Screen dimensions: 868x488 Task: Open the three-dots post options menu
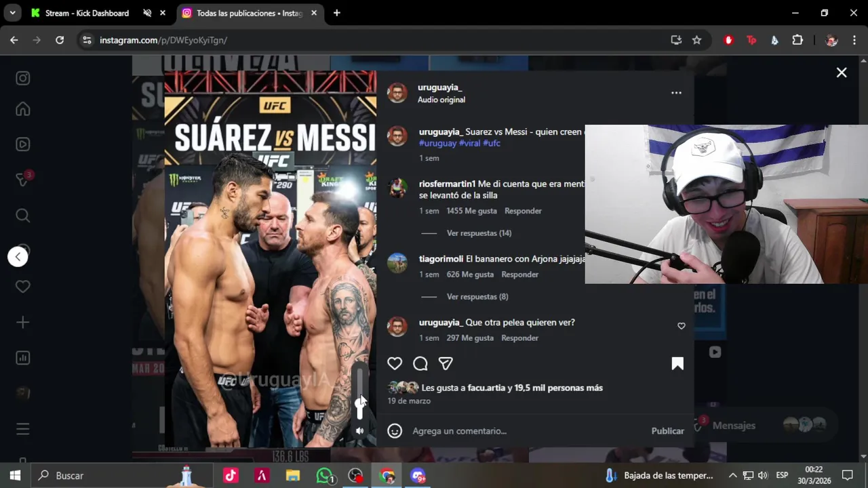[676, 93]
